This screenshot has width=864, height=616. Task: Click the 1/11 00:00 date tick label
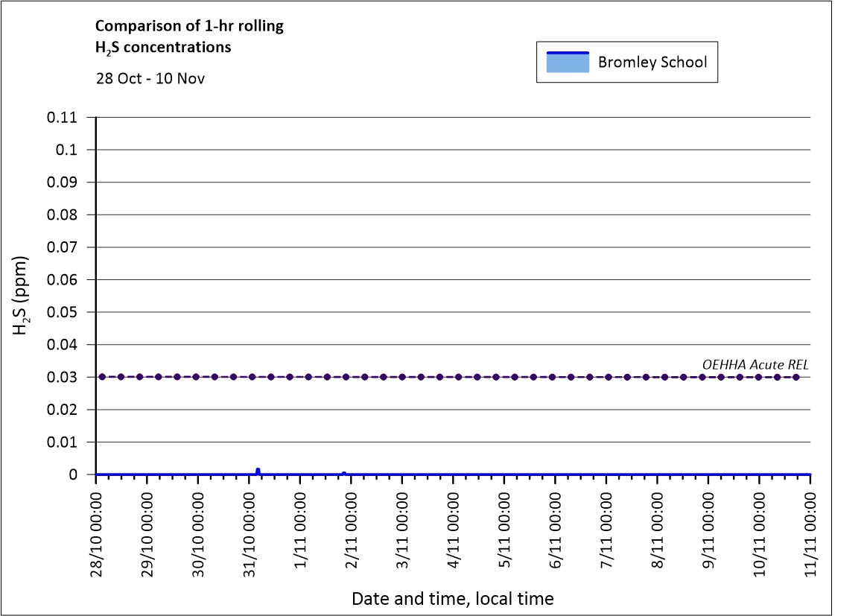300,530
